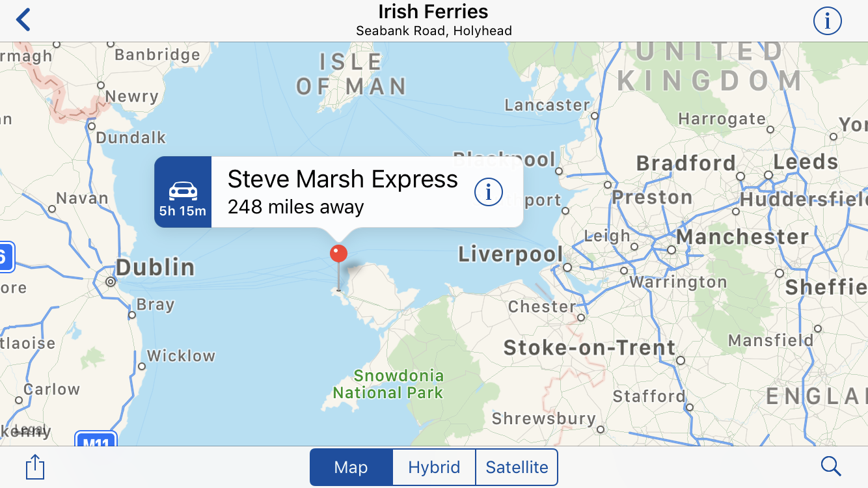The width and height of the screenshot is (868, 488).
Task: Switch to Hybrid map view
Action: [x=434, y=467]
